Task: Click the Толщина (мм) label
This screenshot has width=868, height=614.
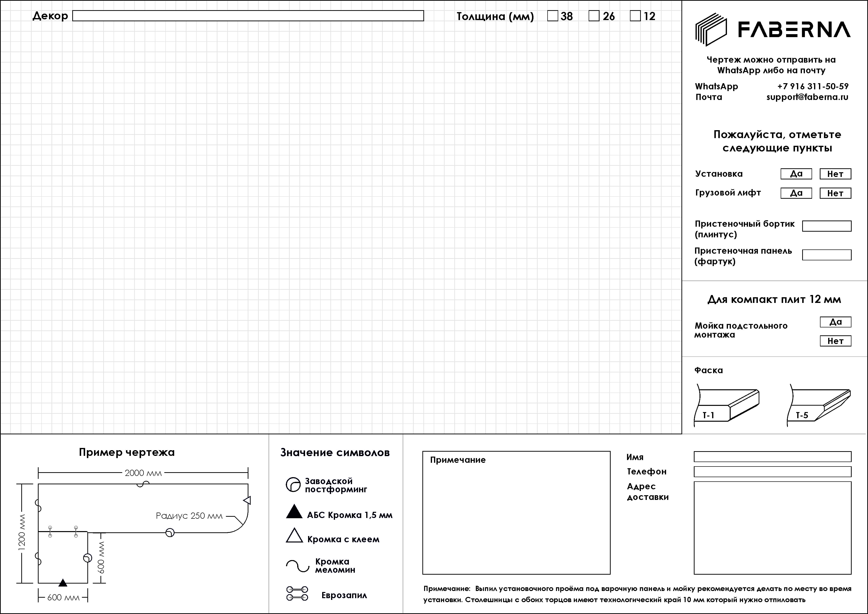Action: click(495, 17)
